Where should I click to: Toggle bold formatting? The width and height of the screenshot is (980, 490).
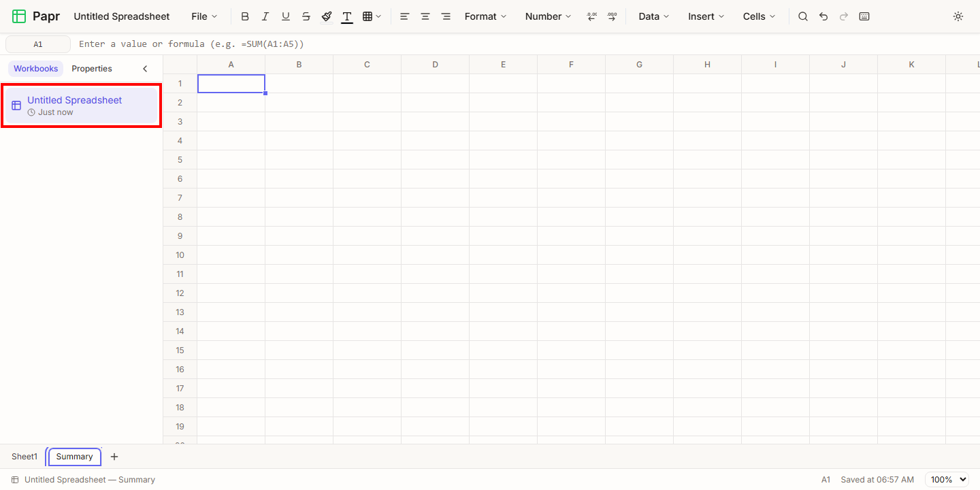[x=245, y=16]
